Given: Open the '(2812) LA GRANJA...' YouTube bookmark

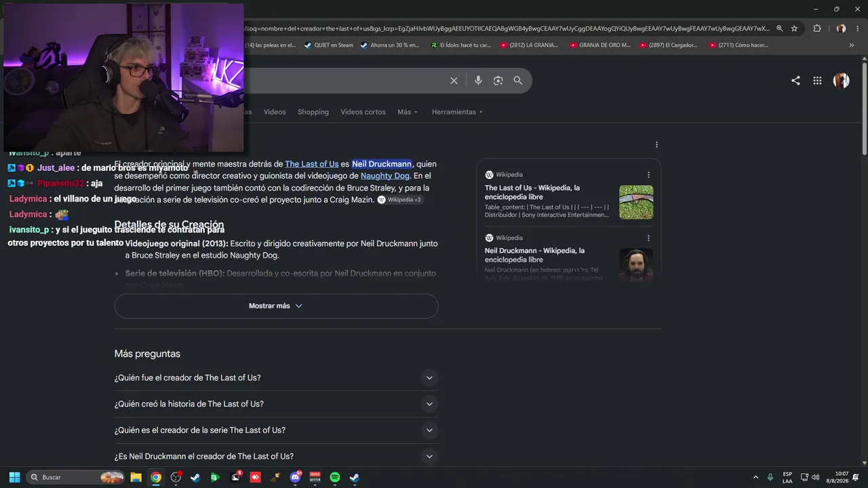Looking at the screenshot, I should (x=529, y=45).
